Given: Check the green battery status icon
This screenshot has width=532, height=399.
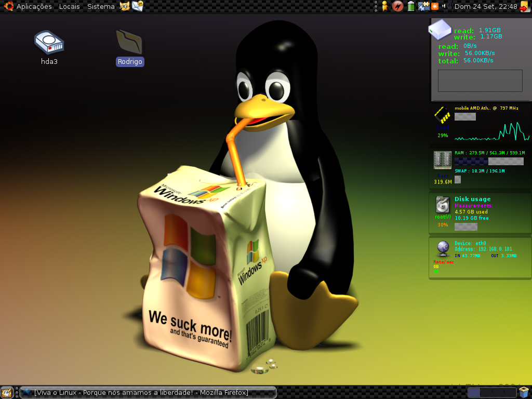Looking at the screenshot, I should point(411,6).
